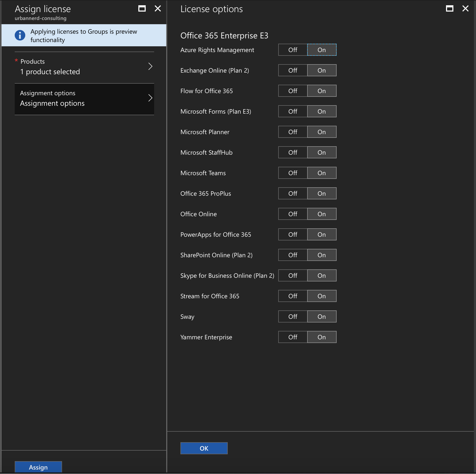
Task: Click the blue info icon in banner
Action: 20,35
